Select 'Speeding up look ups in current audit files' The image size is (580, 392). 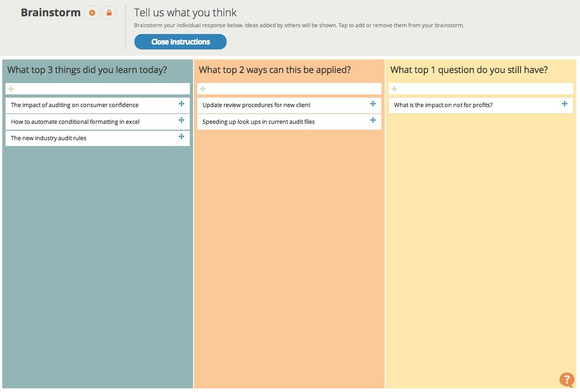pos(289,122)
